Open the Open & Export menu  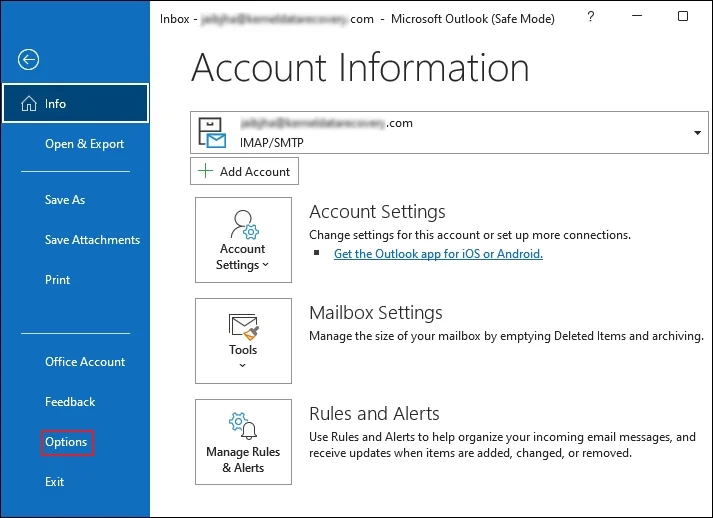85,144
